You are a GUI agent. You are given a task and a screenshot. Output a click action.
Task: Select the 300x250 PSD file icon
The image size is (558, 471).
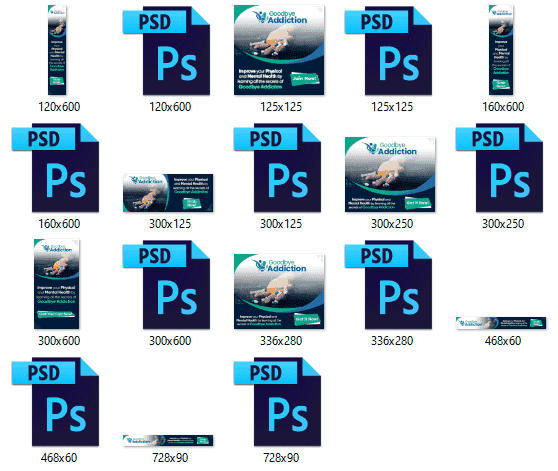(499, 168)
